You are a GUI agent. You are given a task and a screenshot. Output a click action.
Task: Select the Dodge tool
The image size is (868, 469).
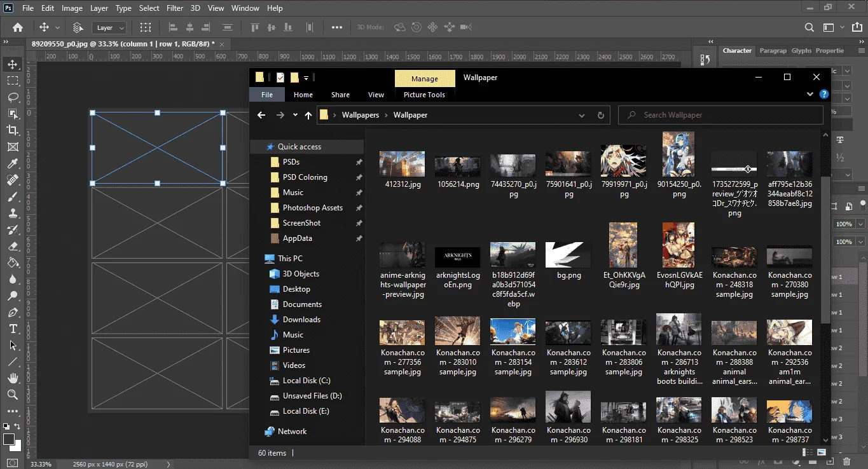tap(12, 296)
